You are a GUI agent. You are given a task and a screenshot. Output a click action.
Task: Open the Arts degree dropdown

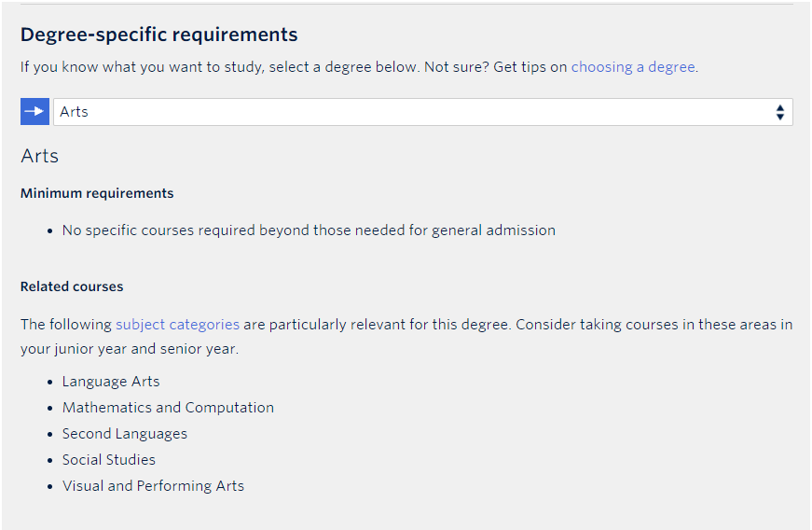click(422, 112)
